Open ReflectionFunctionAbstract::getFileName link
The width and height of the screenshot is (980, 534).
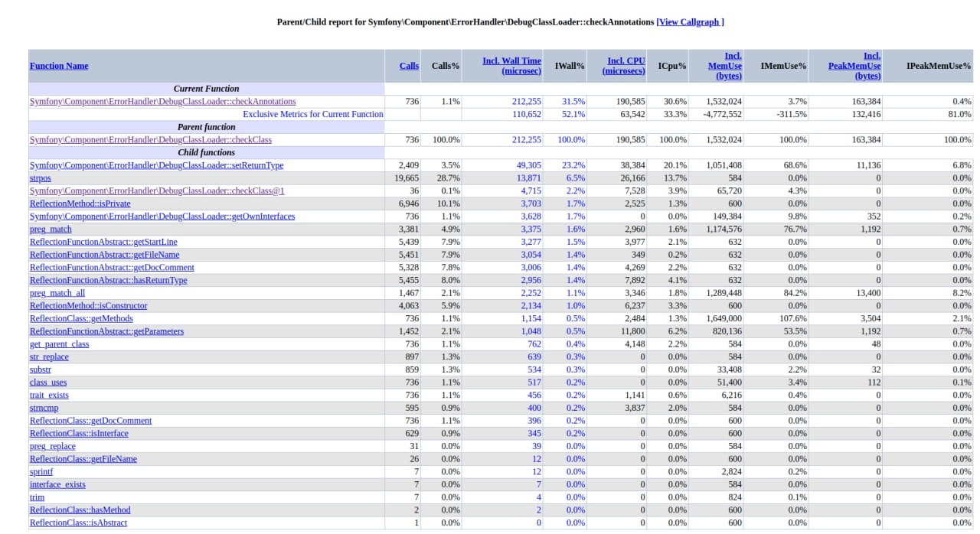pyautogui.click(x=104, y=255)
